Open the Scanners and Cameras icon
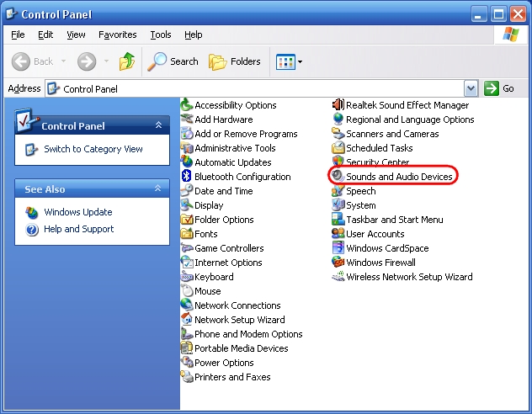The width and height of the screenshot is (532, 414). coord(338,134)
